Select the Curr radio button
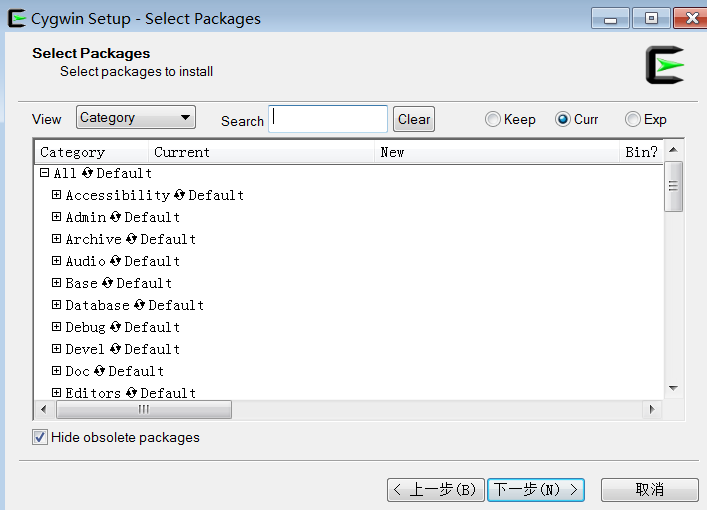707x510 pixels. pos(563,119)
